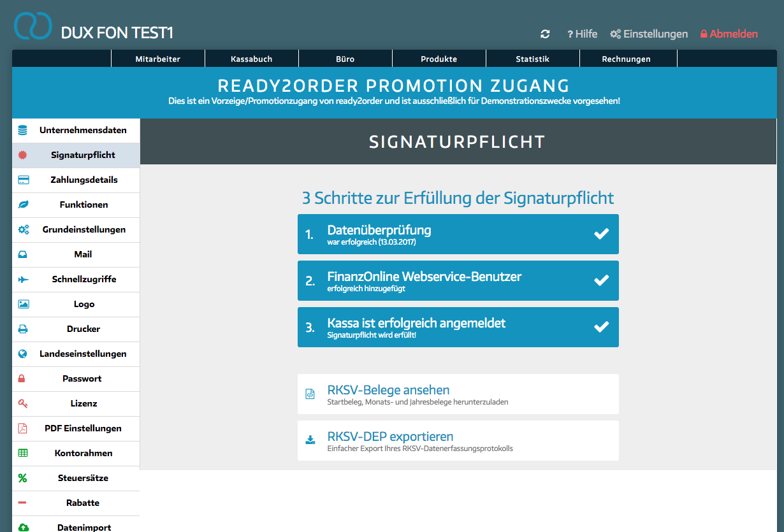Select the Rechnungen tab
Image resolution: width=784 pixels, height=532 pixels.
tap(627, 59)
